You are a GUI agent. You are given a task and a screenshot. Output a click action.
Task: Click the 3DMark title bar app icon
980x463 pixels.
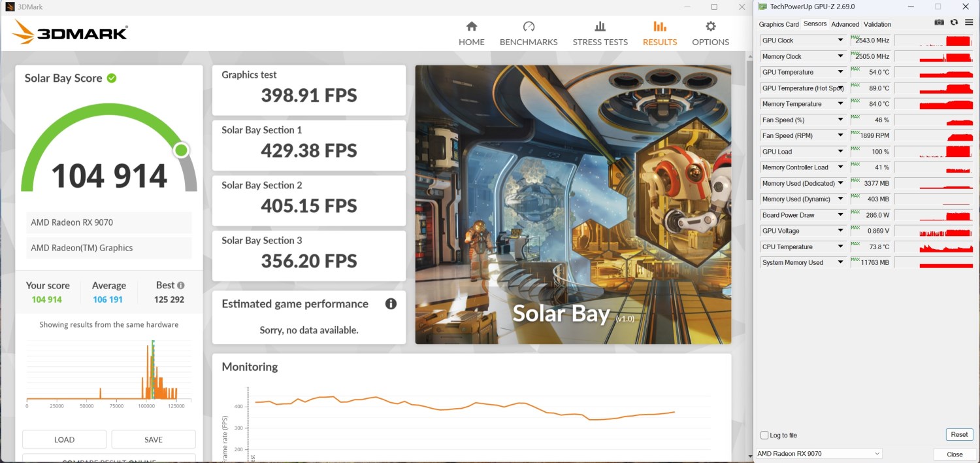point(10,7)
